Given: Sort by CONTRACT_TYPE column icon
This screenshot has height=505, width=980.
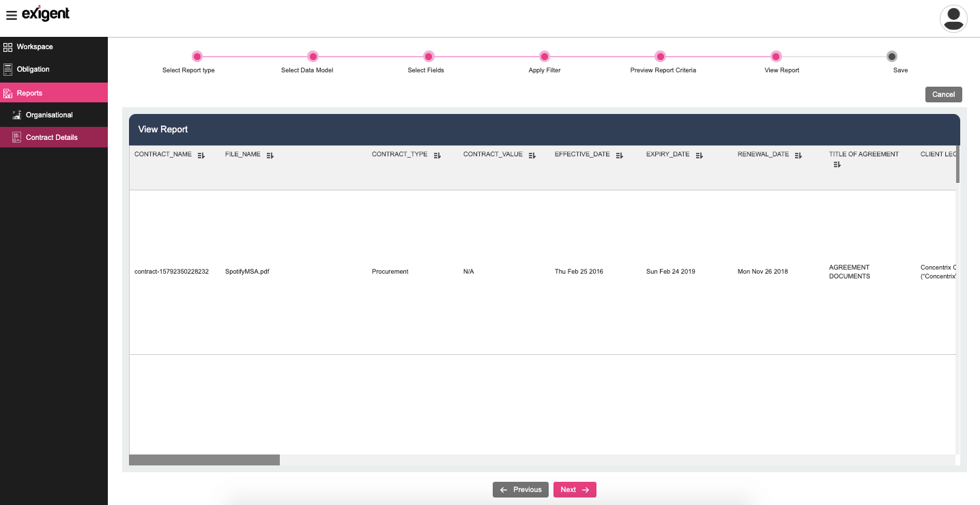Looking at the screenshot, I should 437,156.
